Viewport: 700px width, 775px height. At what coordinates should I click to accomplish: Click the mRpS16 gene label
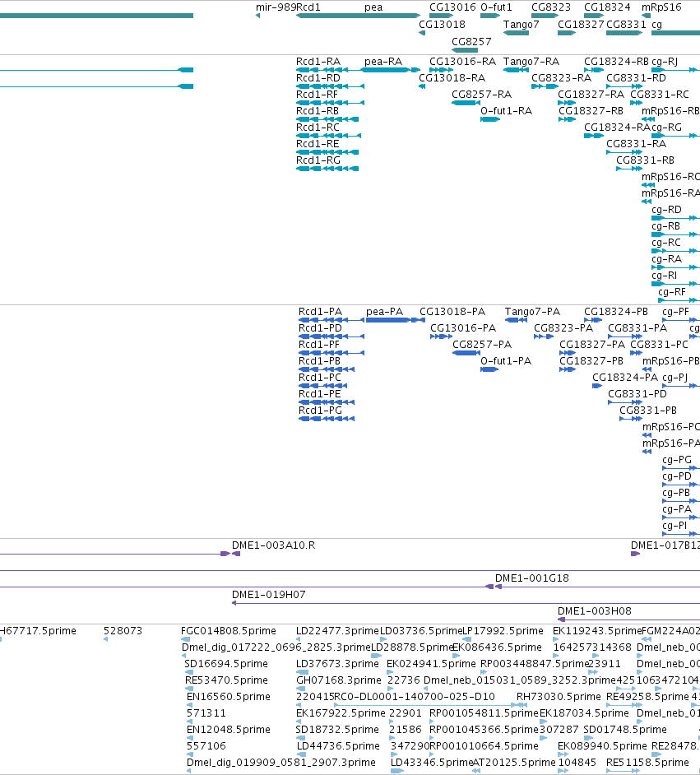click(x=661, y=7)
